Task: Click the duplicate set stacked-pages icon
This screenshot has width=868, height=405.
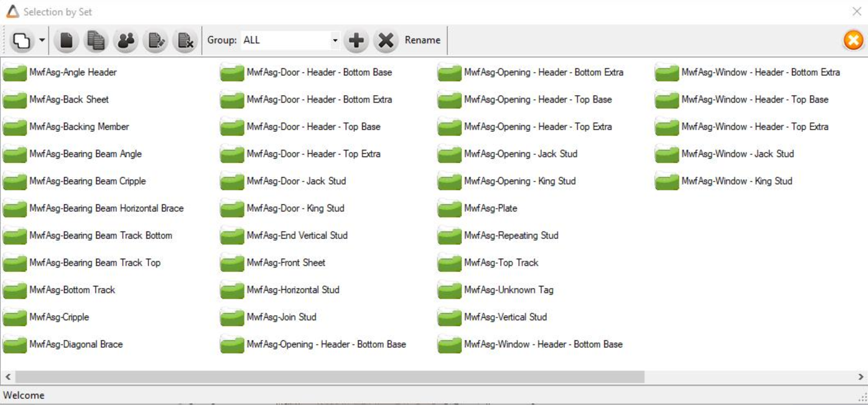Action: tap(96, 41)
